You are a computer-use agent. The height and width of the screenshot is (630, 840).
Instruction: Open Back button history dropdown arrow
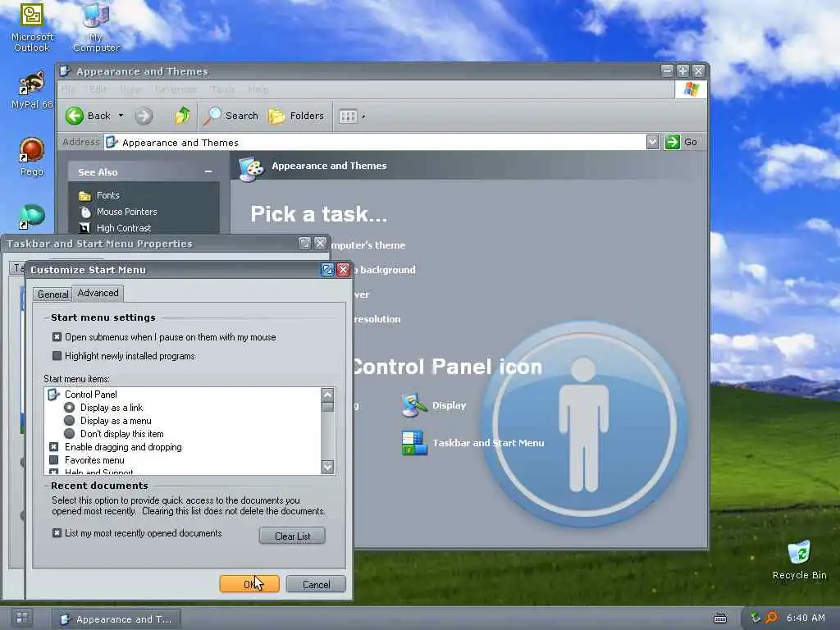point(121,115)
